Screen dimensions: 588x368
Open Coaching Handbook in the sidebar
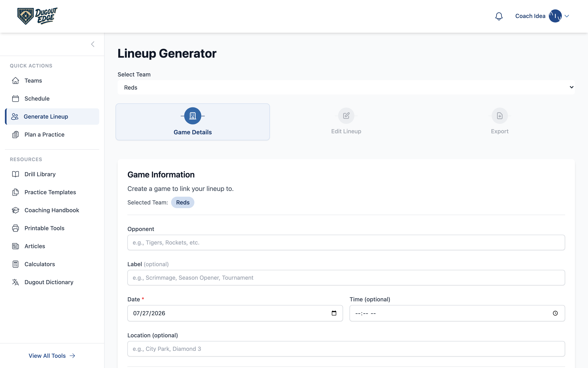[52, 210]
